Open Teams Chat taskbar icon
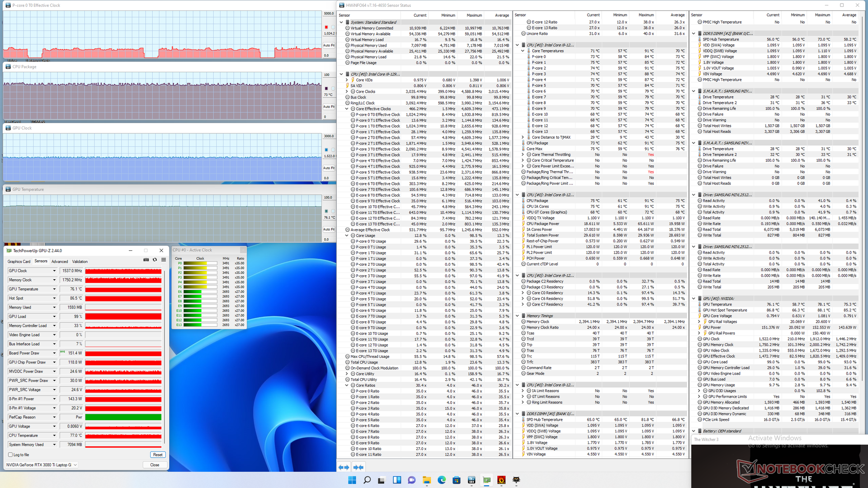Screen dimensions: 868x488 click(x=412, y=480)
